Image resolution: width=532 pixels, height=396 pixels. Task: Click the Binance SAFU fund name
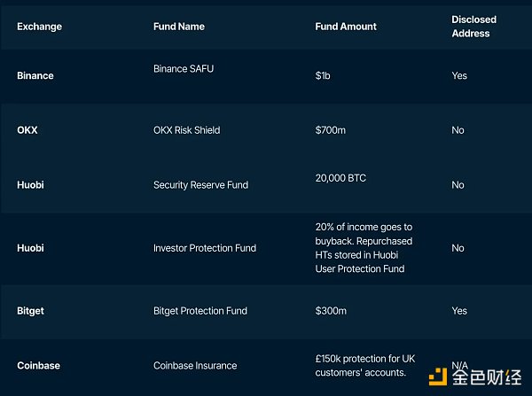184,69
